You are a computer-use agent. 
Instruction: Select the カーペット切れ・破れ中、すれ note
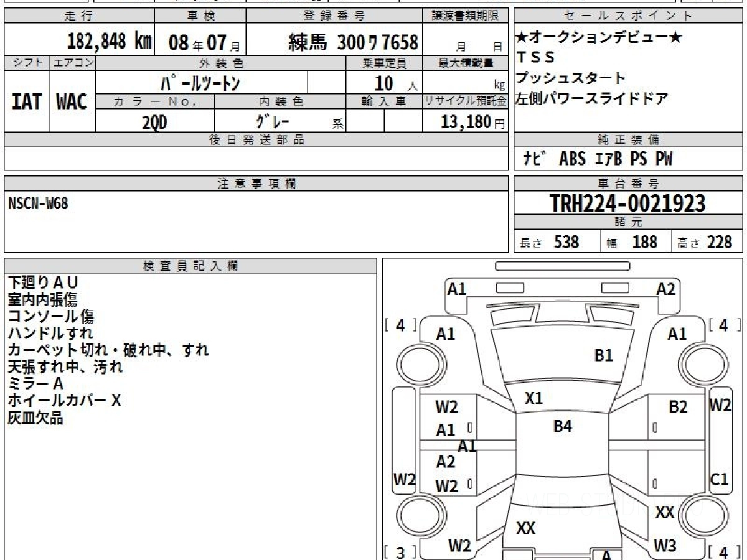pyautogui.click(x=108, y=350)
